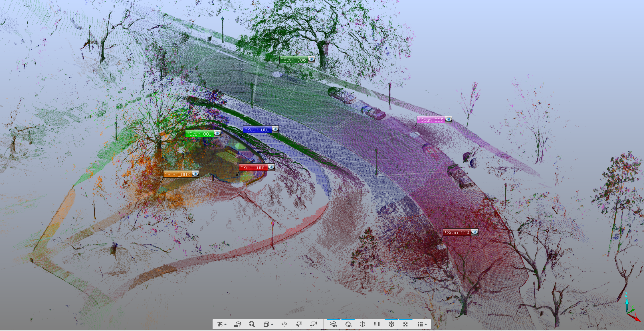Click the camera perspective view icon
The width and height of the screenshot is (644, 331).
point(237,324)
